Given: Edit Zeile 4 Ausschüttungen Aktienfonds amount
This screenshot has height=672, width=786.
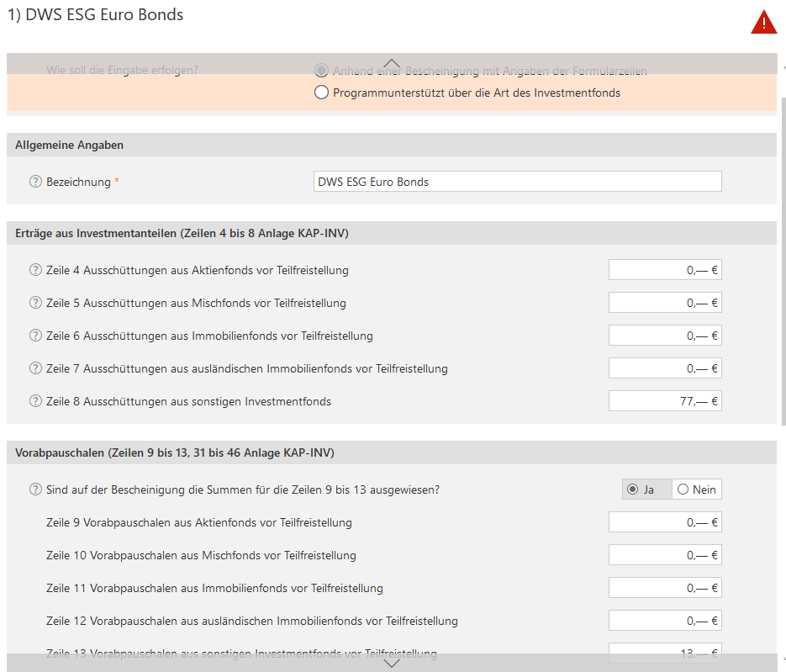Looking at the screenshot, I should [x=665, y=270].
